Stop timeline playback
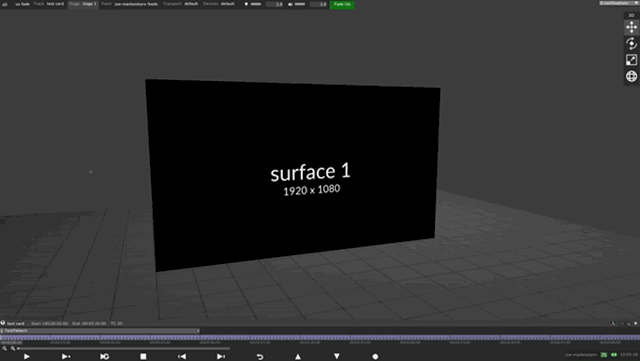Screen dimensions: 640x361 coord(143,357)
